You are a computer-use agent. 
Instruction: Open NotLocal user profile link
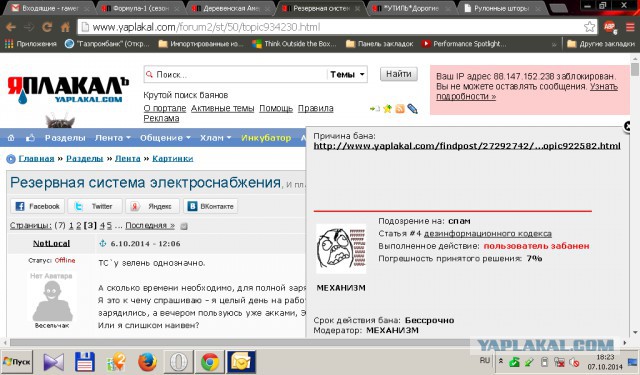point(51,244)
